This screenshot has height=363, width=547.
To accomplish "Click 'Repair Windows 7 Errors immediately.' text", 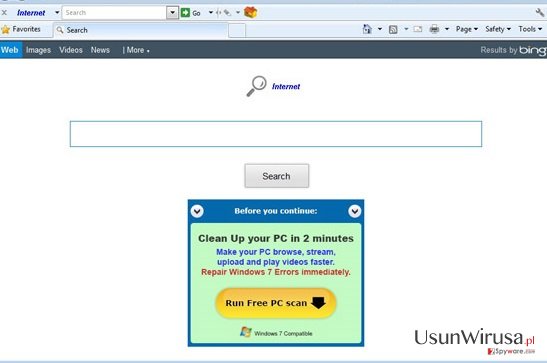I will click(x=276, y=272).
